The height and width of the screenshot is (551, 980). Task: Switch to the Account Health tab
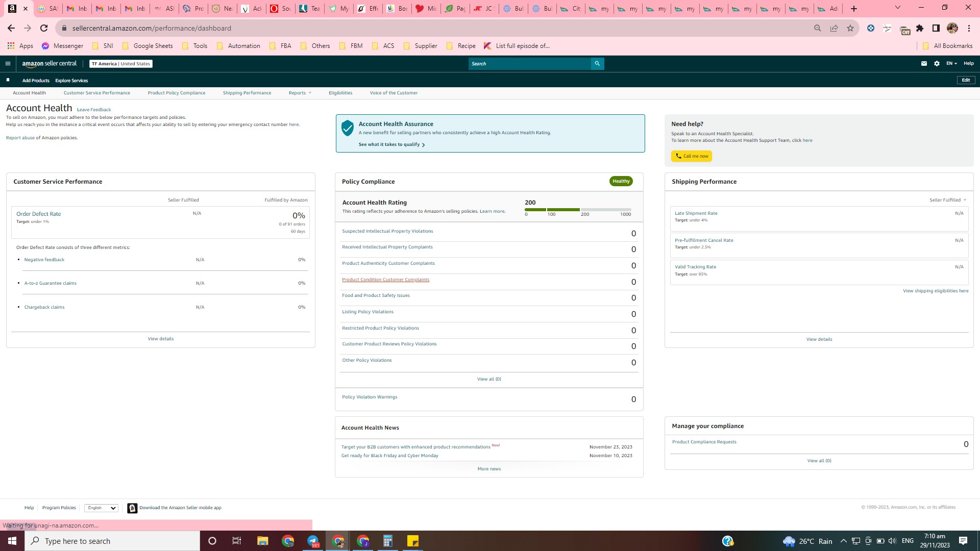(x=29, y=93)
